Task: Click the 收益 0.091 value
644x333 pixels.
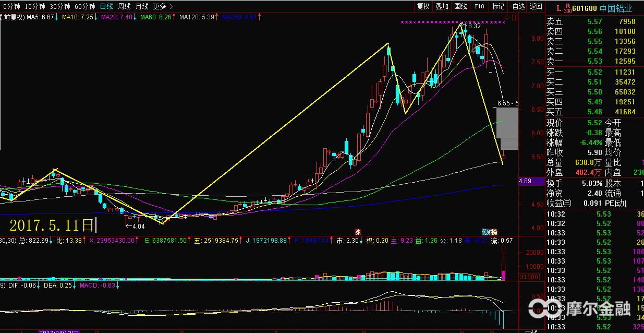Action: coord(592,203)
